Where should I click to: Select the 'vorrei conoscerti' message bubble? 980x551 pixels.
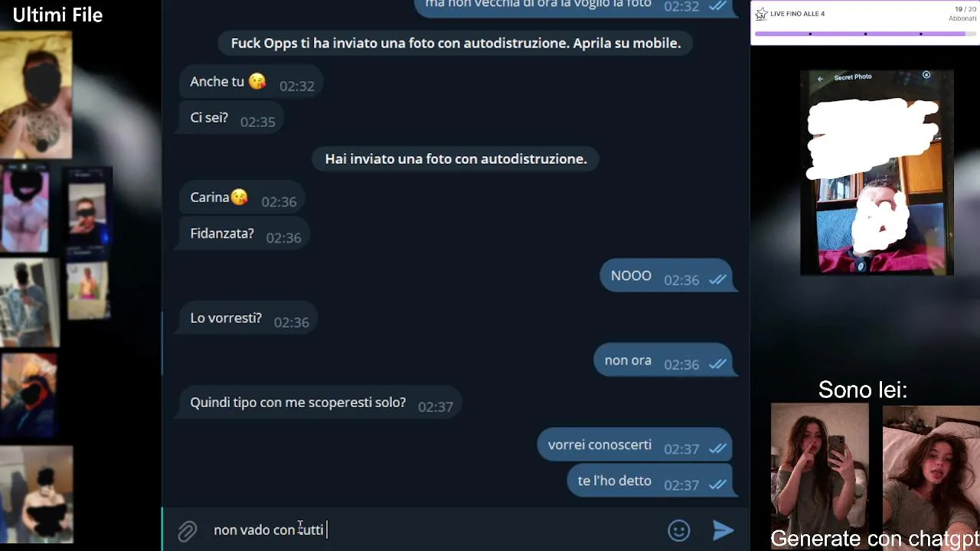[x=635, y=445]
